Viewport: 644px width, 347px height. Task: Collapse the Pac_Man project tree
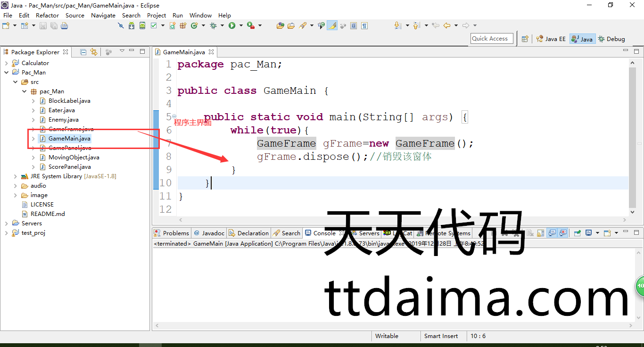pyautogui.click(x=6, y=73)
